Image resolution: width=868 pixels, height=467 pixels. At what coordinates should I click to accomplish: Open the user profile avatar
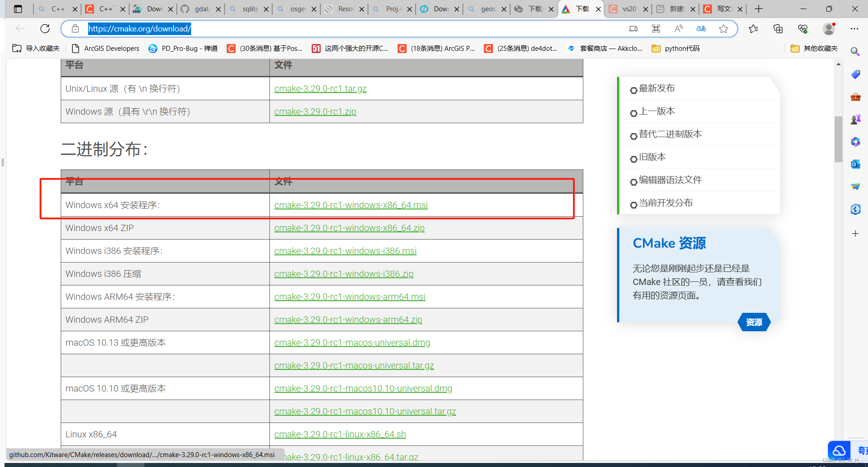click(829, 29)
